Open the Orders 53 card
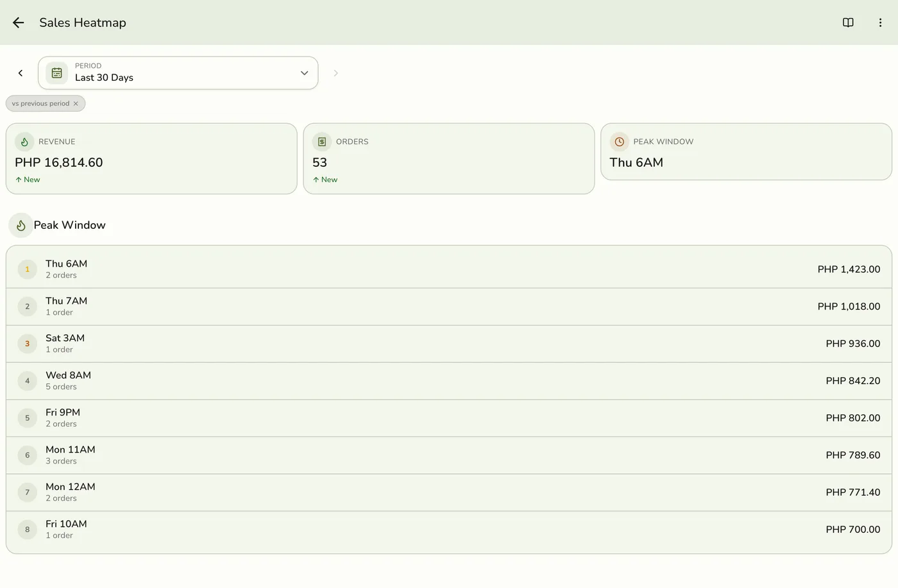 click(x=449, y=159)
